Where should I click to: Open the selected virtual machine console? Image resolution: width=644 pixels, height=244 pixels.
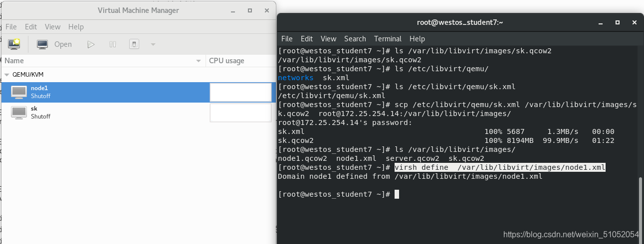point(54,44)
